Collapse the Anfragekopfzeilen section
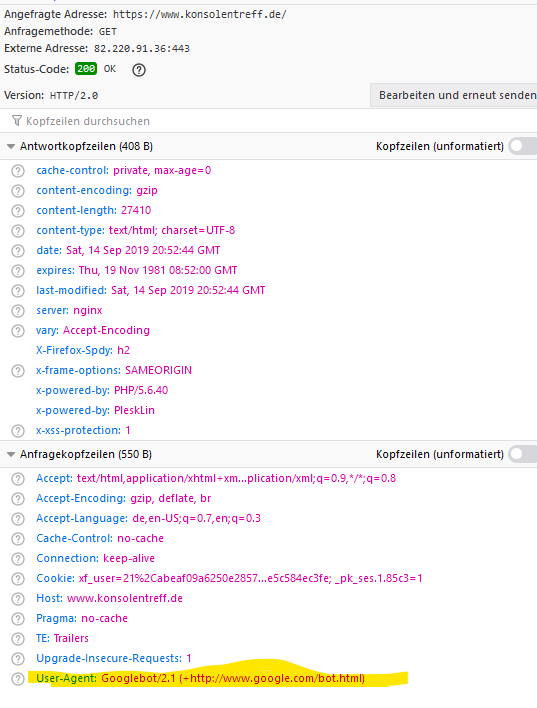The image size is (537, 708). (x=11, y=454)
